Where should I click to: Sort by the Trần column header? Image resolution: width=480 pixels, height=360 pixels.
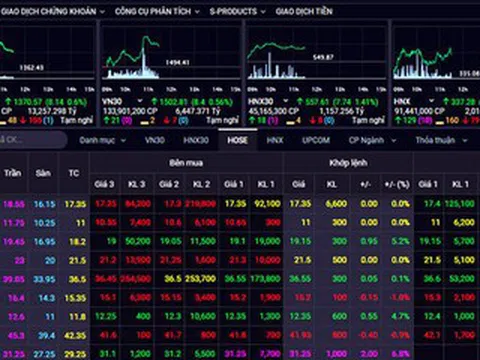point(13,173)
